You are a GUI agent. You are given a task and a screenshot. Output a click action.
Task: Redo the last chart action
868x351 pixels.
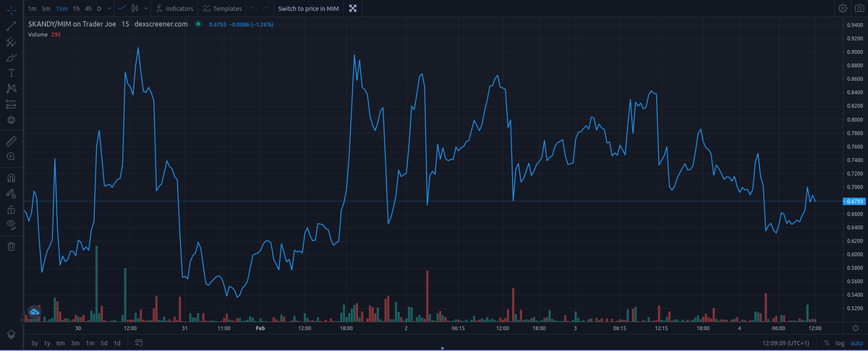(x=265, y=9)
